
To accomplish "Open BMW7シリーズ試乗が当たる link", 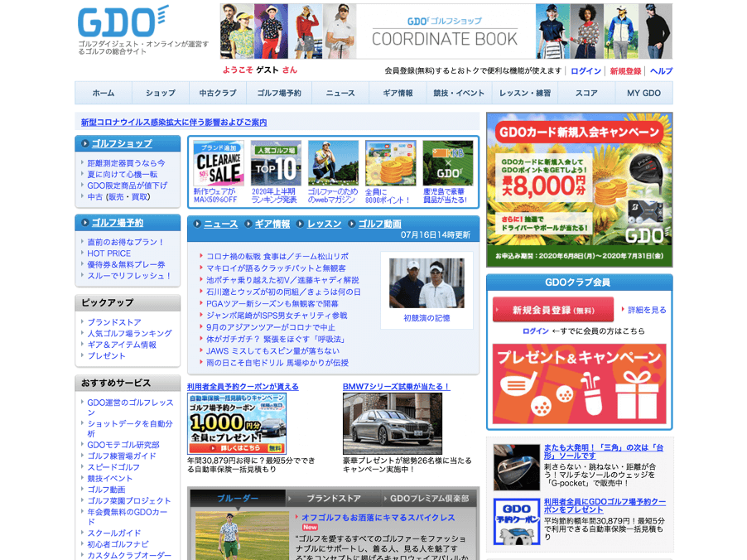I will [x=397, y=387].
